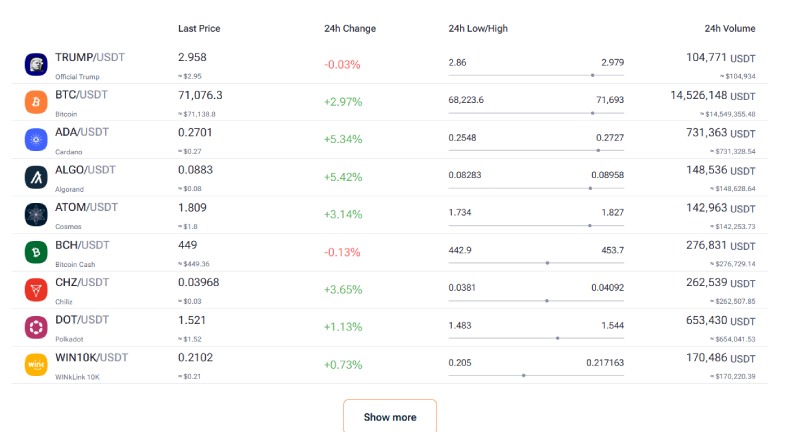
Task: Click the green Bitcoin Cash icon
Action: click(x=36, y=253)
